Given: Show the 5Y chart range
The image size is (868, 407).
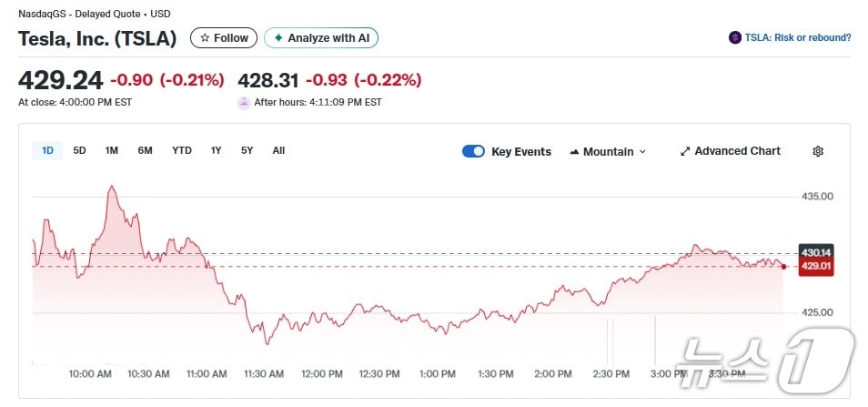Looking at the screenshot, I should pyautogui.click(x=247, y=150).
